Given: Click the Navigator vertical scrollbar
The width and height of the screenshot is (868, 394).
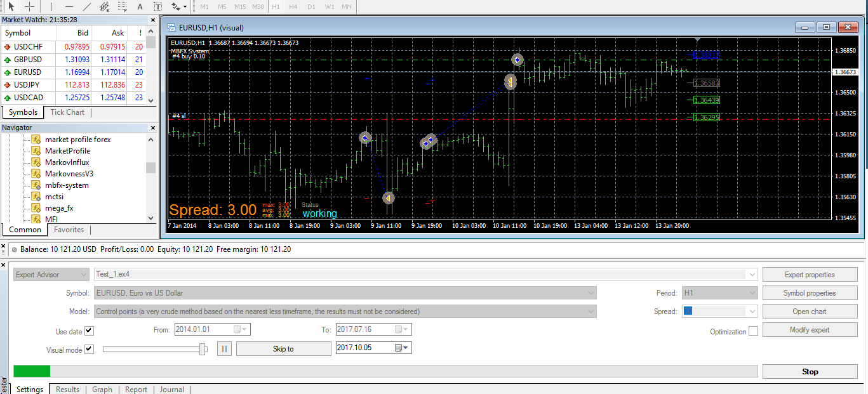Looking at the screenshot, I should tap(150, 178).
